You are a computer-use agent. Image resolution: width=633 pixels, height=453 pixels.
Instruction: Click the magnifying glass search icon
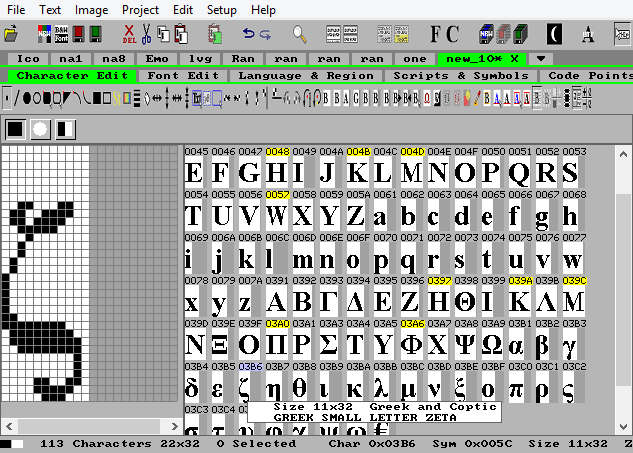(299, 34)
